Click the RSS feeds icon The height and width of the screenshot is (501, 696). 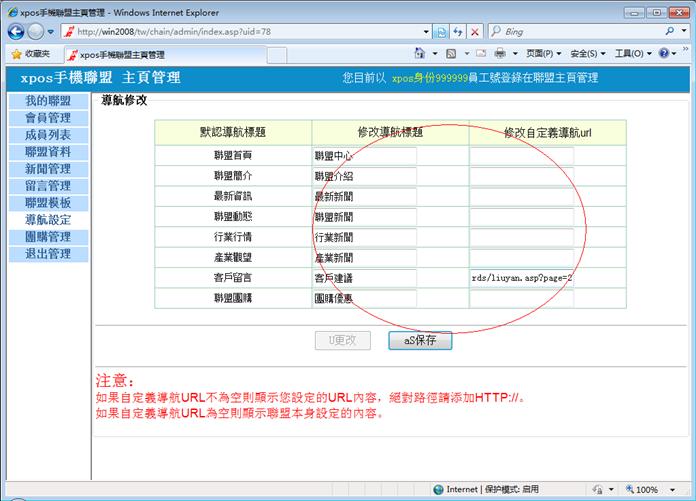pyautogui.click(x=451, y=54)
